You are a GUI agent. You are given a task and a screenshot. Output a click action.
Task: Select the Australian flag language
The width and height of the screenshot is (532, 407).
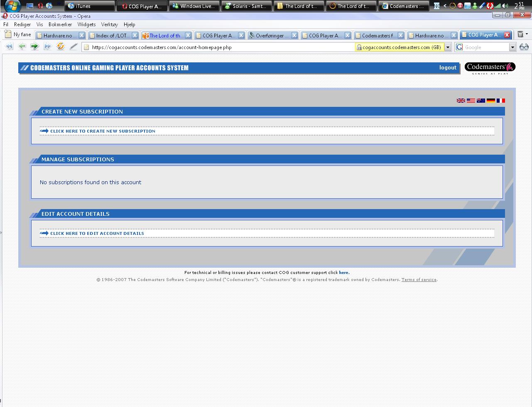click(x=481, y=101)
